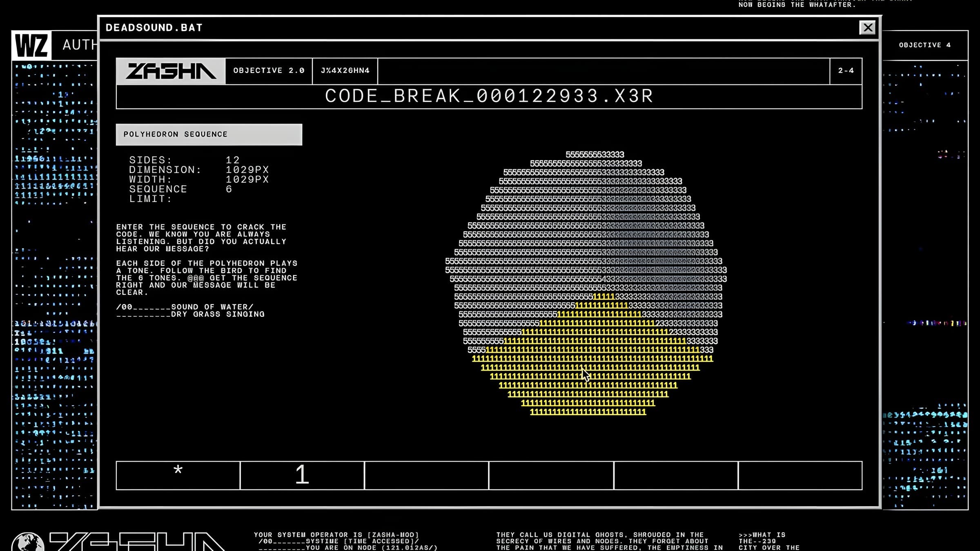Click the globe icon at the bottom left
Screen dimensions: 980x551
click(28, 542)
